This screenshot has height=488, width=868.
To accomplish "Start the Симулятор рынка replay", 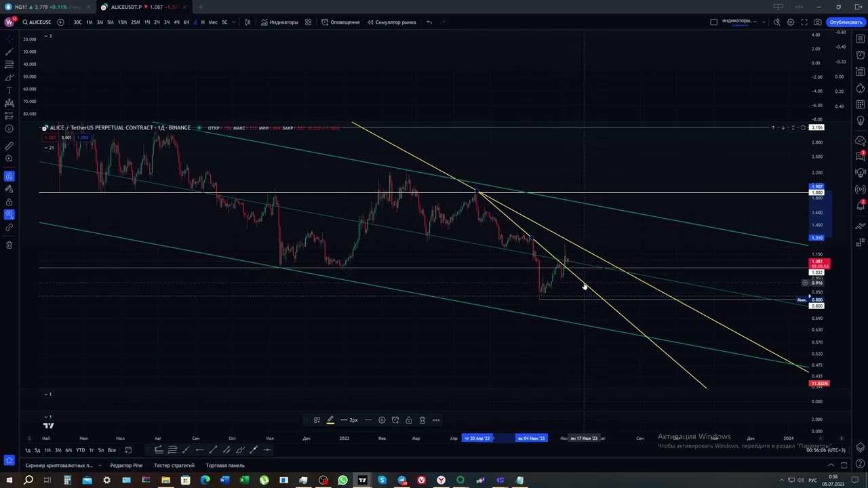I will click(x=391, y=22).
